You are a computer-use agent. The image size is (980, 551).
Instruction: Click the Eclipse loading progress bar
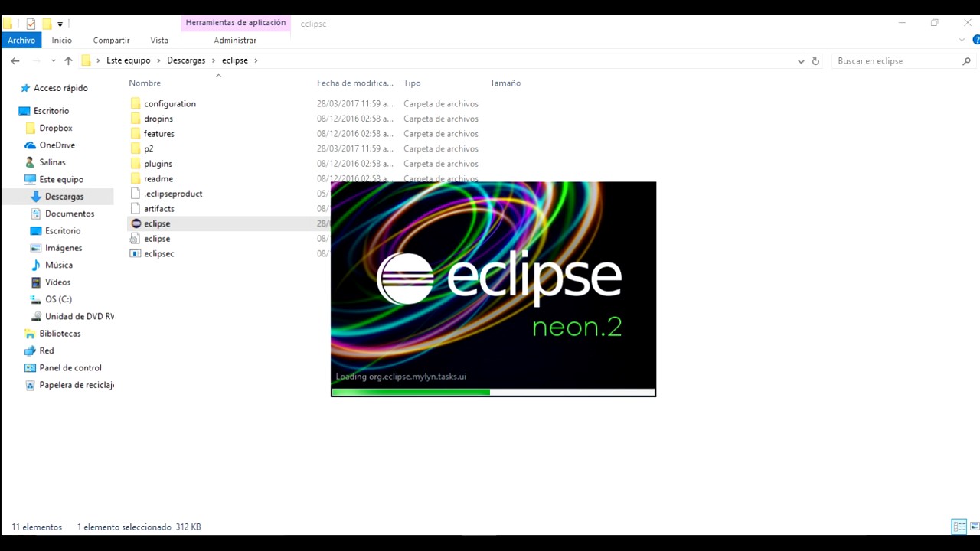coord(493,392)
